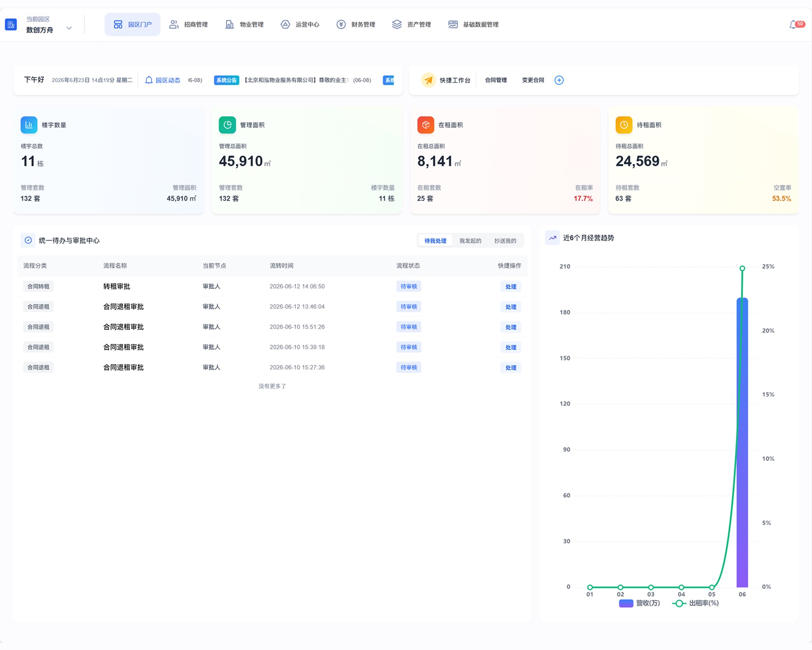Click the 待租套数 63 套 value
This screenshot has height=650, width=812.
[x=623, y=198]
